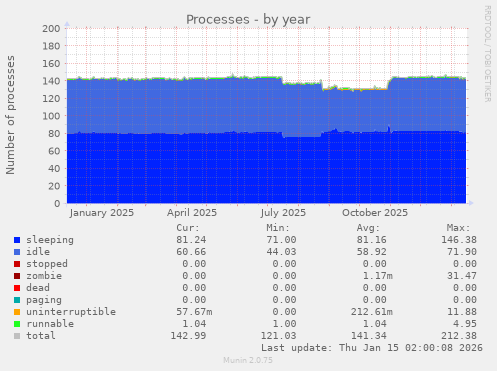Click the 'runnable' legend label
This screenshot has width=497, height=371.
tap(50, 324)
